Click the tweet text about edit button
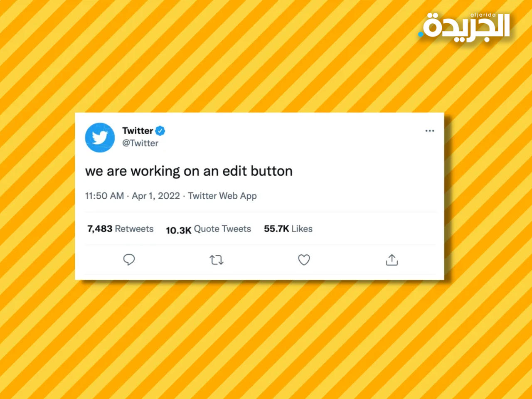The height and width of the screenshot is (399, 532). coord(189,171)
